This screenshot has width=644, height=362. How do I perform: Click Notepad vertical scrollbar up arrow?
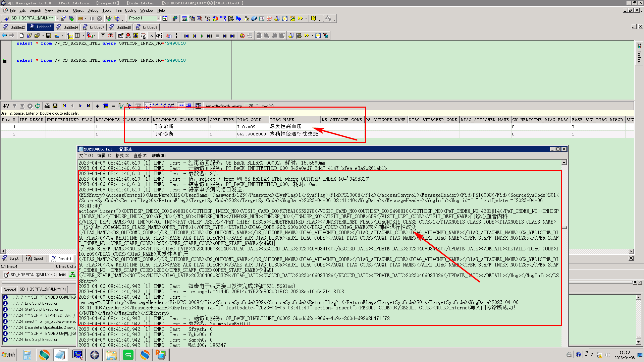tap(564, 163)
